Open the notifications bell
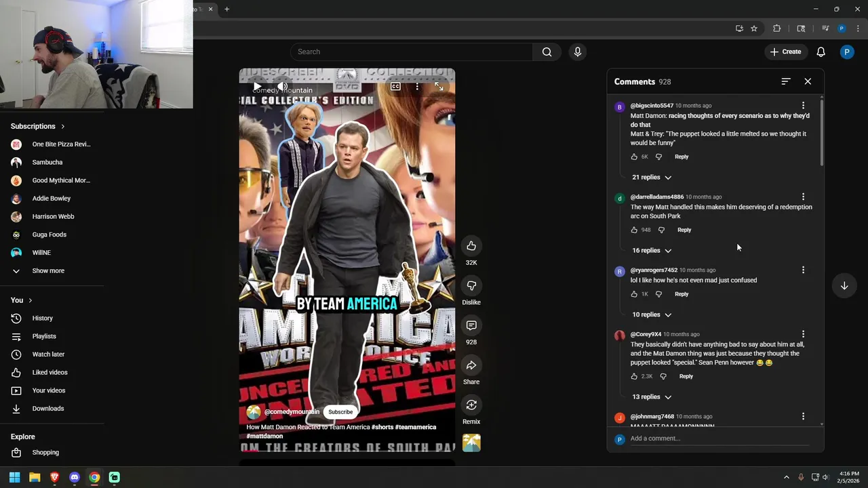 [821, 52]
